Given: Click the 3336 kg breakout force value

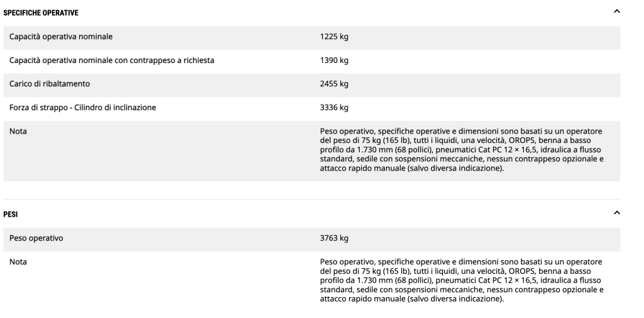Looking at the screenshot, I should pos(334,108).
